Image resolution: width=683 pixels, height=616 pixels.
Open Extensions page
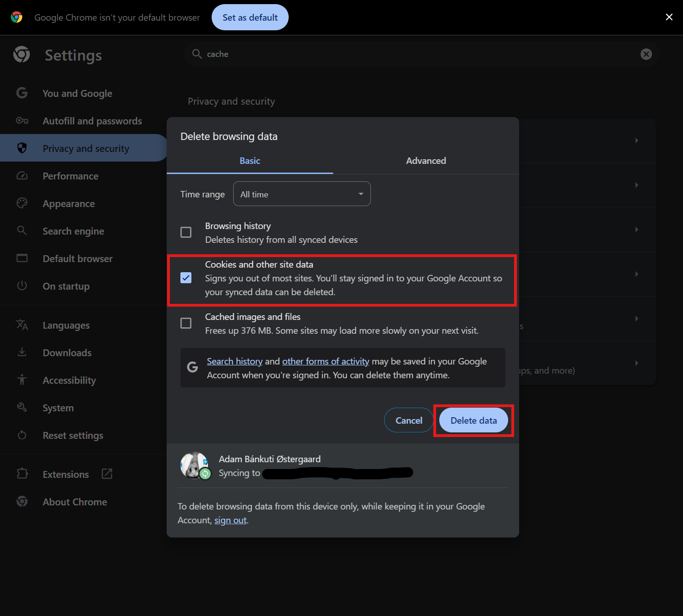(x=66, y=475)
